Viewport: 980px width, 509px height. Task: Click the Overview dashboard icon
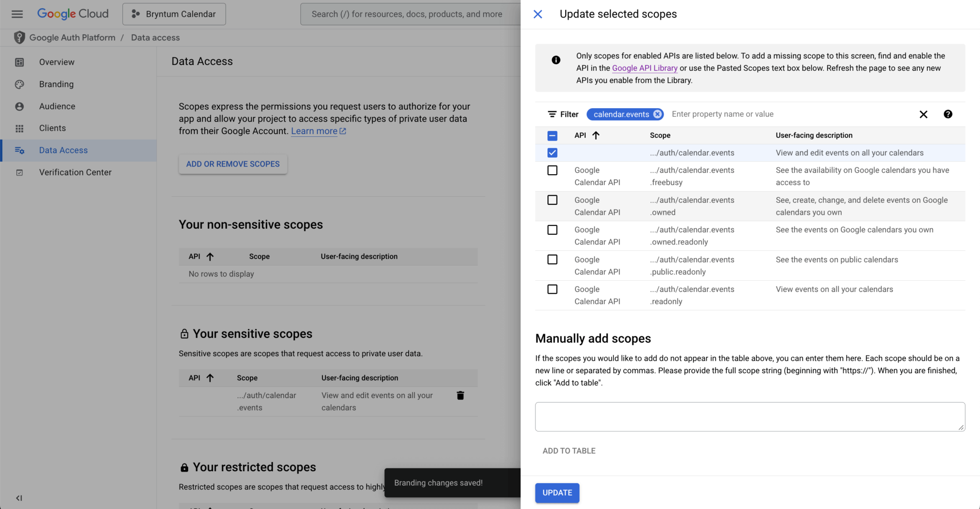[x=19, y=62]
